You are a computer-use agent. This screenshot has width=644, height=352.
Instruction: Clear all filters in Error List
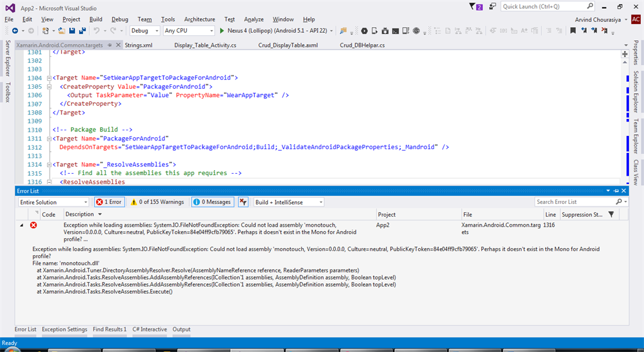243,202
